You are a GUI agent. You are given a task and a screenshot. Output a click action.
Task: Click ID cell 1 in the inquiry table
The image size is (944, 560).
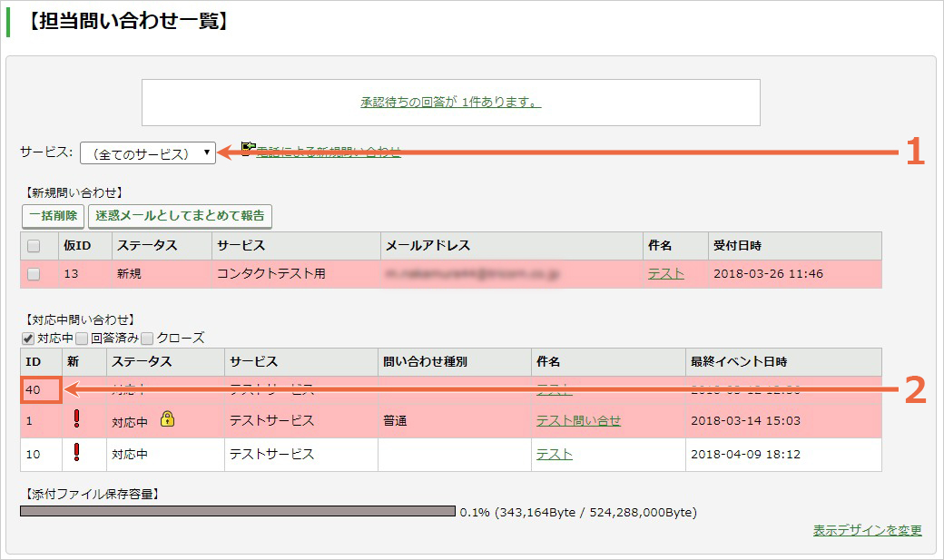[41, 420]
